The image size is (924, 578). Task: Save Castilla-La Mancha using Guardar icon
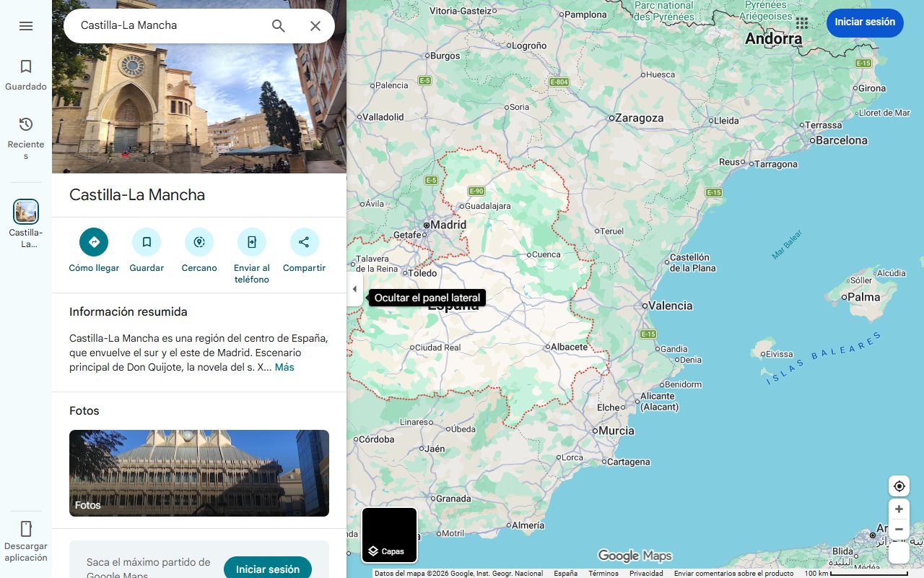(146, 242)
